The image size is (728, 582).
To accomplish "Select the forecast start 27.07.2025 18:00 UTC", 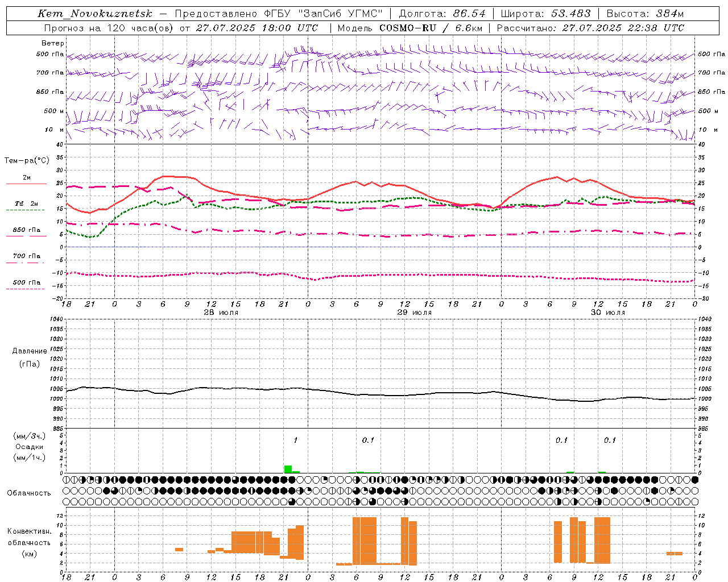I will click(257, 28).
